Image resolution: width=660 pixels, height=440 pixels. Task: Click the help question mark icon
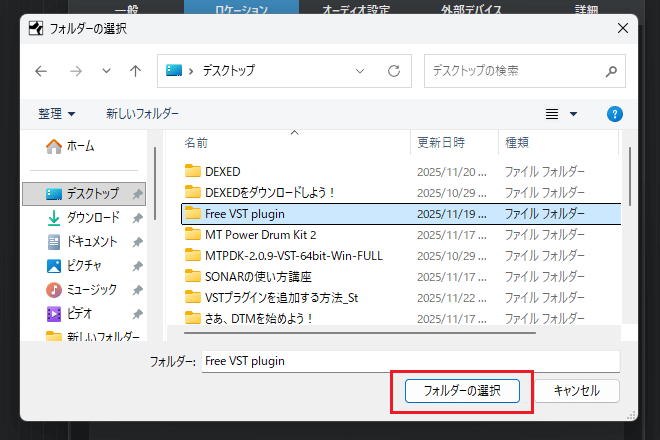pyautogui.click(x=616, y=114)
